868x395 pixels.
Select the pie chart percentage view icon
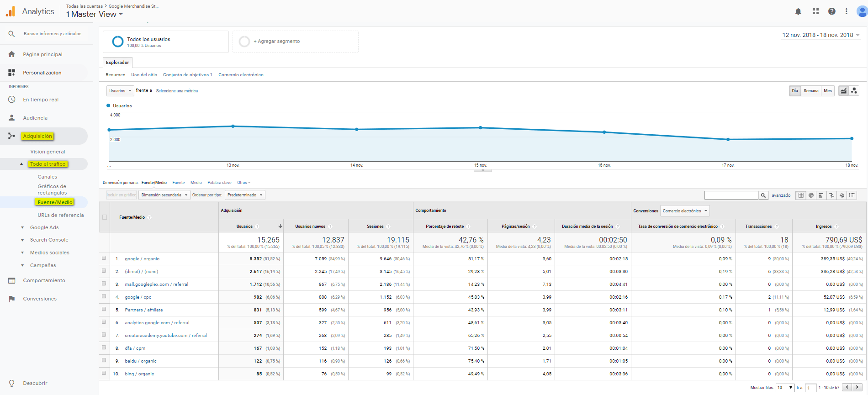(811, 195)
